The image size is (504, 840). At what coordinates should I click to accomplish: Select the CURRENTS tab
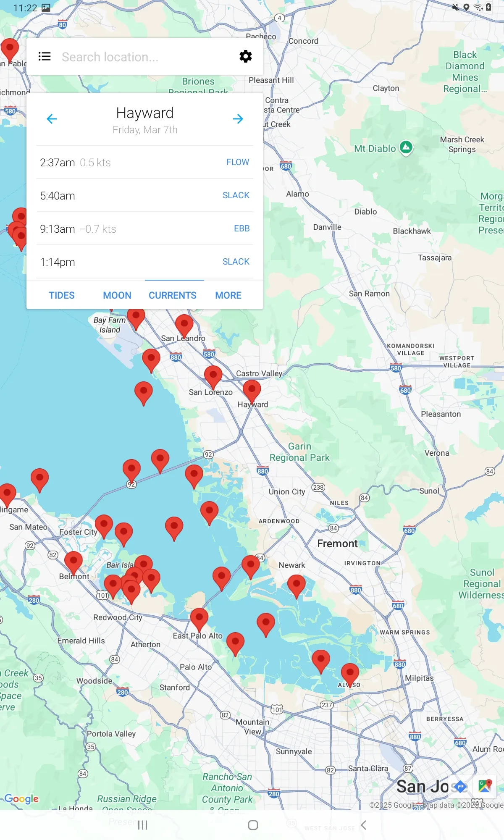[x=173, y=295]
